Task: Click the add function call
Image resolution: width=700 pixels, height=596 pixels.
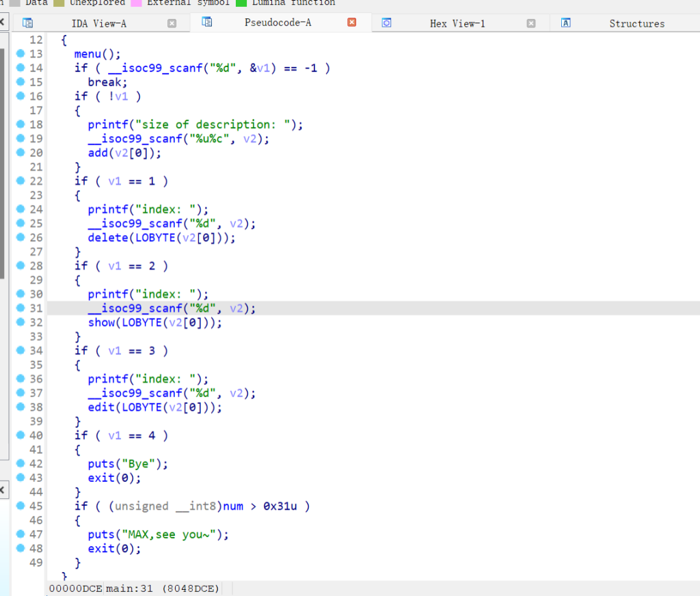Action: [98, 153]
